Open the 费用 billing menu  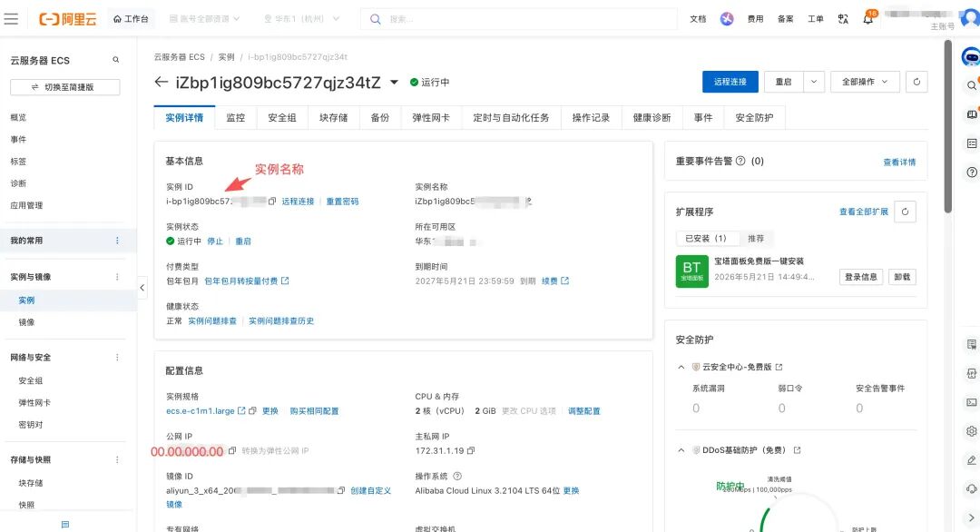point(755,19)
